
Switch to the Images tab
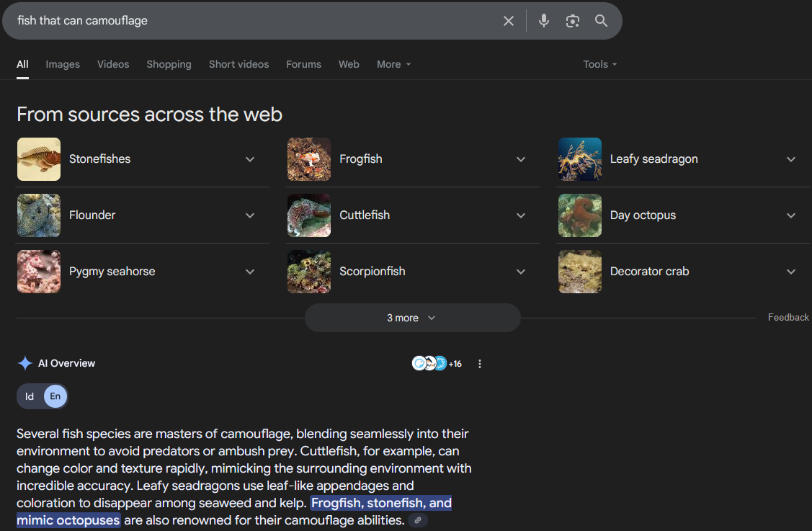click(63, 64)
